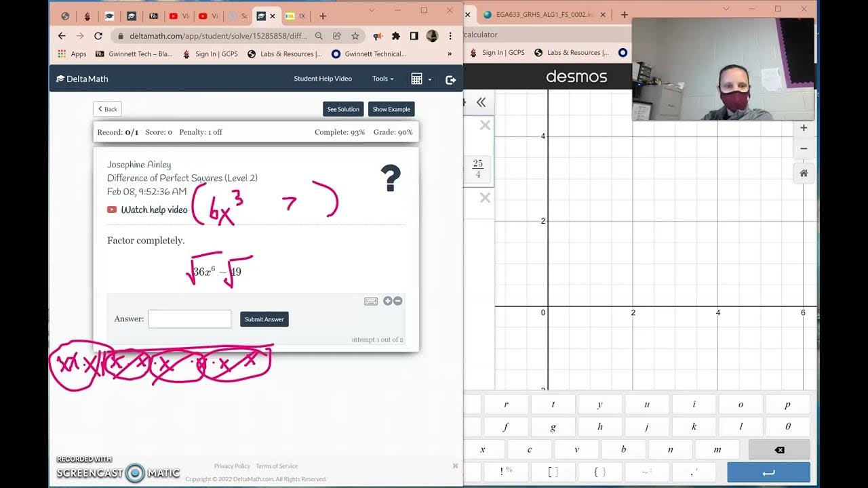This screenshot has width=868, height=488.
Task: Toggle the Chrome side panel icon
Action: 414,36
